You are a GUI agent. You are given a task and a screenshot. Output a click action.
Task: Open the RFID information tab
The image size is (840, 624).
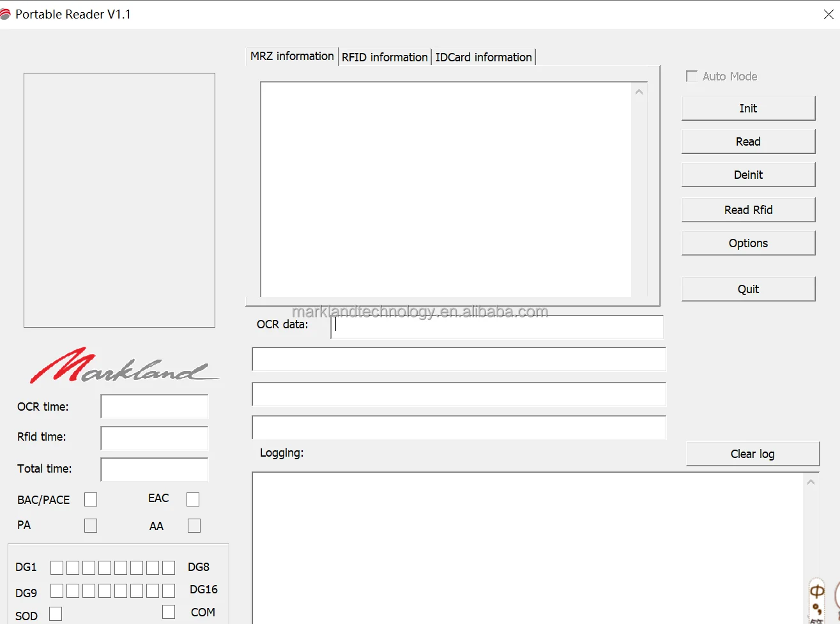[385, 57]
